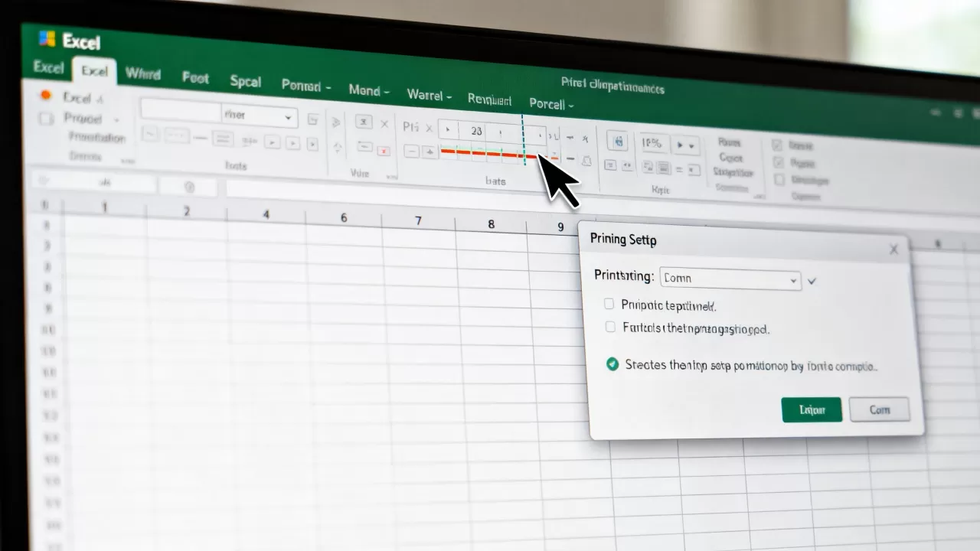Select the column header labeled 4
Image resolution: width=980 pixels, height=551 pixels.
click(x=266, y=215)
